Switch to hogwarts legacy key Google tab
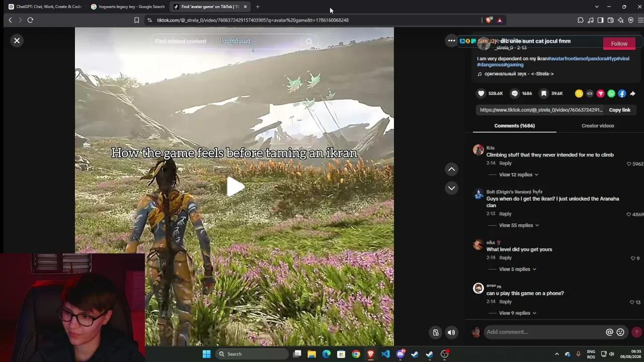Viewport: 644px width, 362px height. click(127, 7)
